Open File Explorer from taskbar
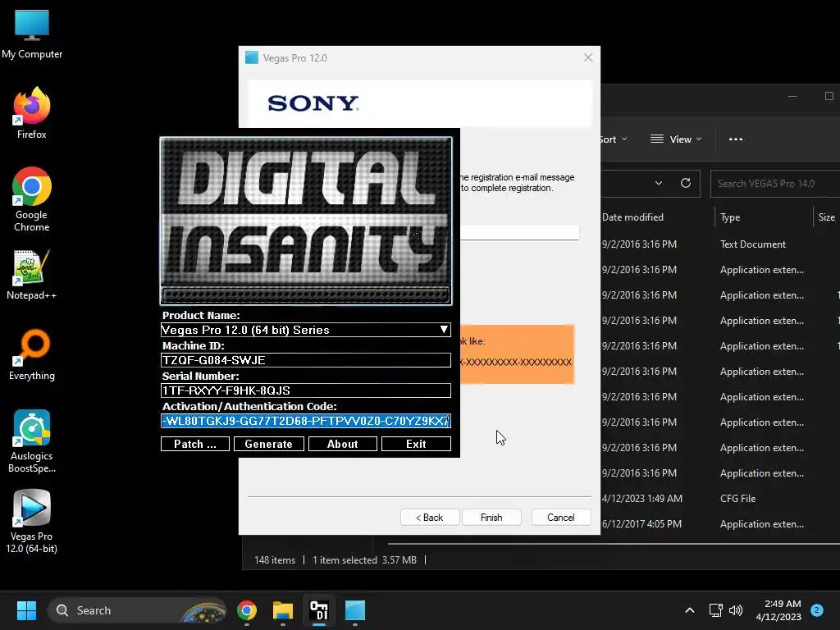The image size is (840, 630). (283, 610)
